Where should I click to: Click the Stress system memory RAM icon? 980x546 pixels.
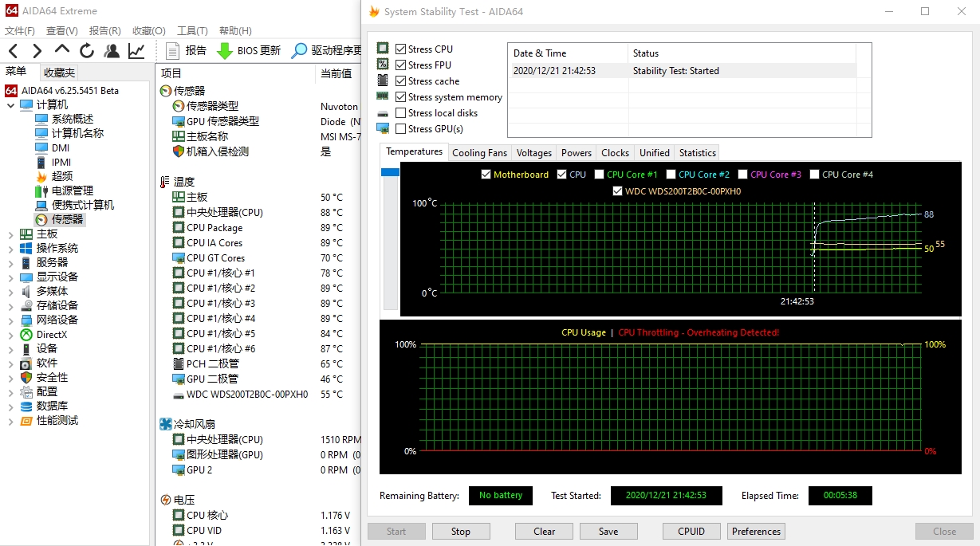click(x=383, y=96)
